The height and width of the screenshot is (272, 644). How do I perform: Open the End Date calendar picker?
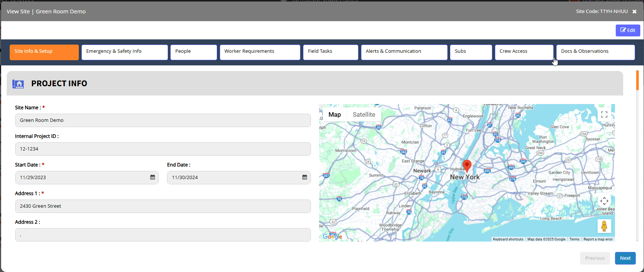[x=305, y=177]
